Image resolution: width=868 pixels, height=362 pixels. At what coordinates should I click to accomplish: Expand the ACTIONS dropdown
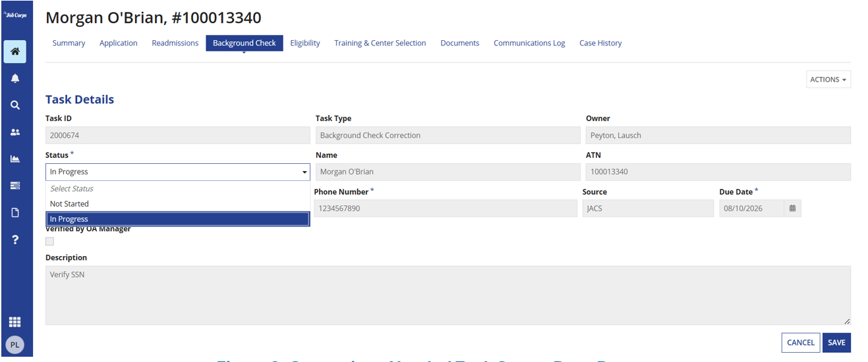pyautogui.click(x=828, y=80)
